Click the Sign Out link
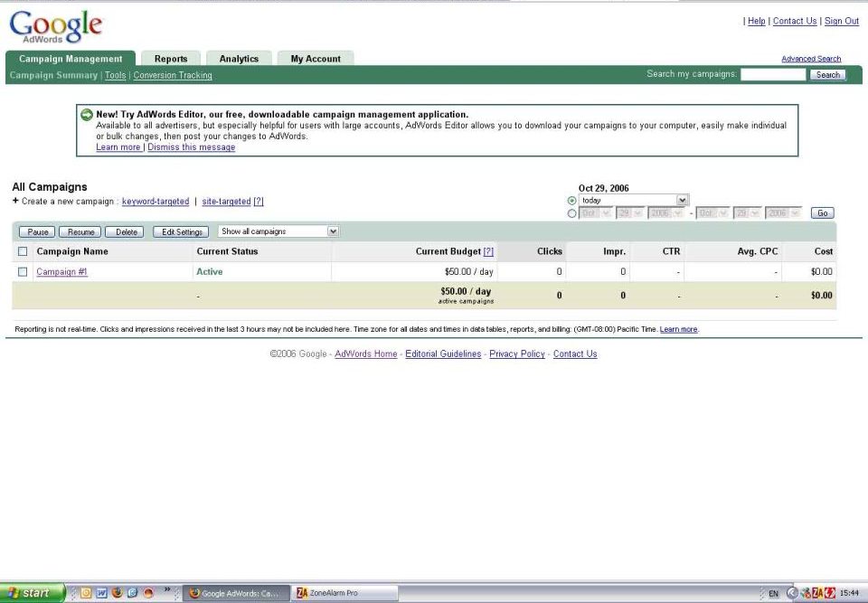This screenshot has height=603, width=868. click(842, 21)
